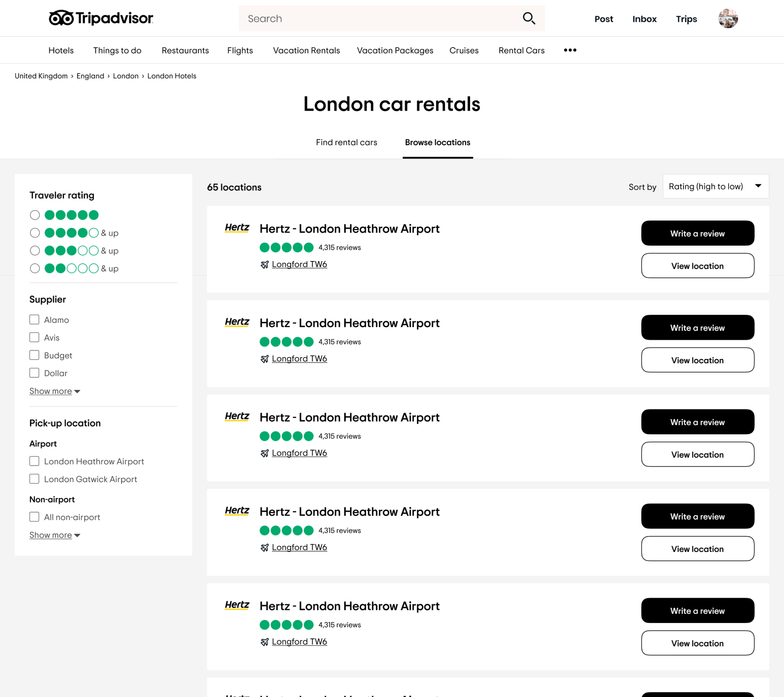784x697 pixels.
Task: Check London Gatwick Airport pick-up
Action: click(x=34, y=479)
